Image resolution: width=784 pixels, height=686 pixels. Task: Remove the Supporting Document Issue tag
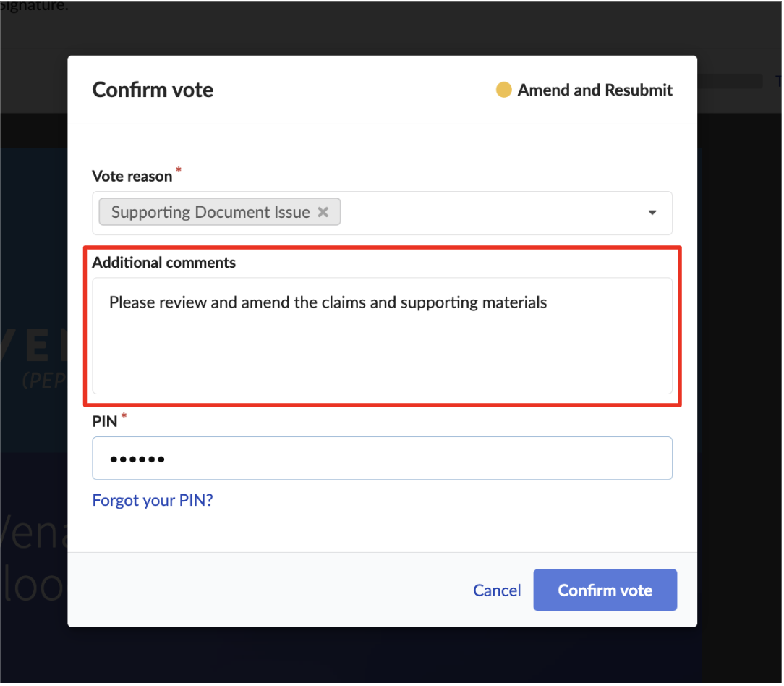point(323,212)
